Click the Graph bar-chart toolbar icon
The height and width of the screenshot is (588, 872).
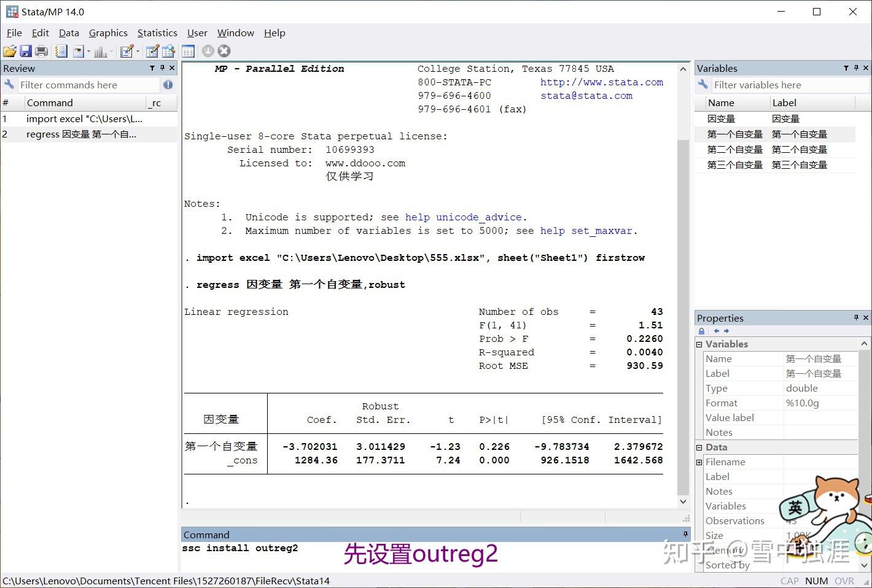pos(100,52)
